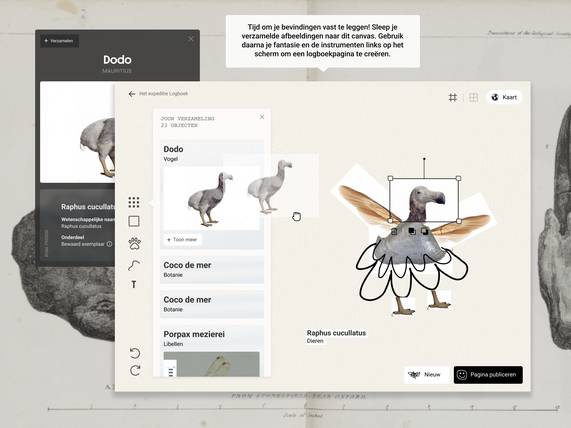This screenshot has height=428, width=571.
Task: Click the Nieuw new page button
Action: 425,374
